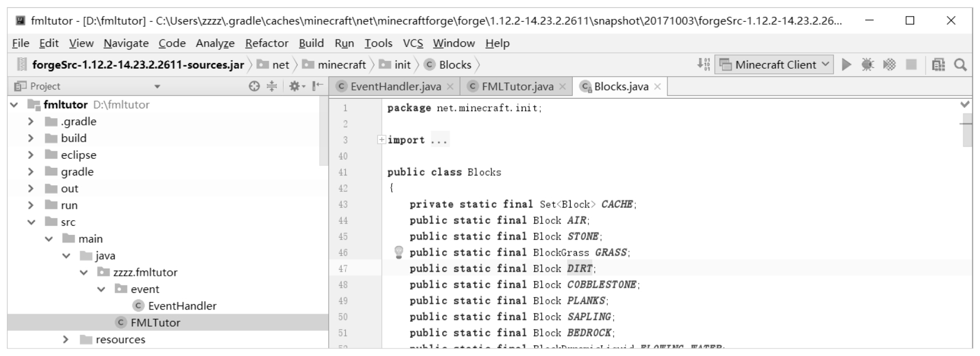Switch to the EventHandler.java tab

click(x=395, y=87)
